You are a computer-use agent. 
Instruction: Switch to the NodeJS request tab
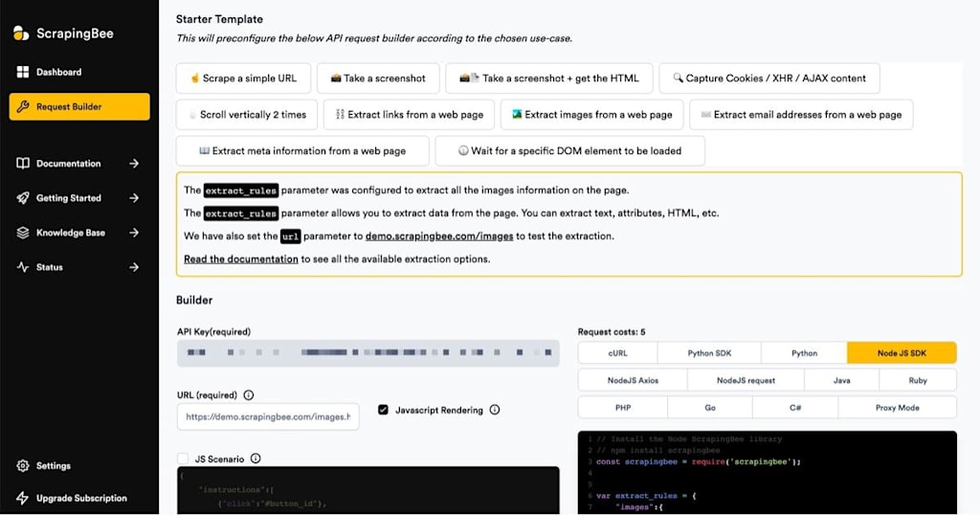pyautogui.click(x=746, y=380)
